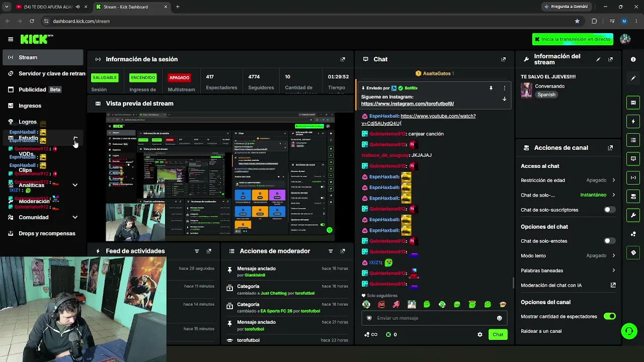644x362 pixels.
Task: Click Inicia la transmisión en directo button
Action: [573, 39]
